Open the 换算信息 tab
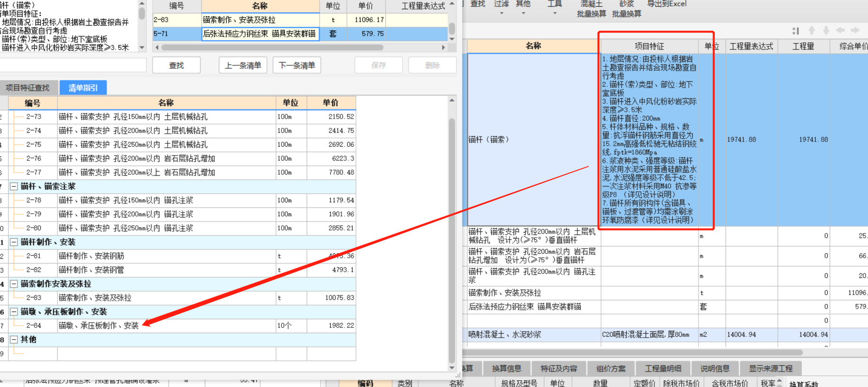Viewport: 868px width, 387px height. [x=507, y=369]
